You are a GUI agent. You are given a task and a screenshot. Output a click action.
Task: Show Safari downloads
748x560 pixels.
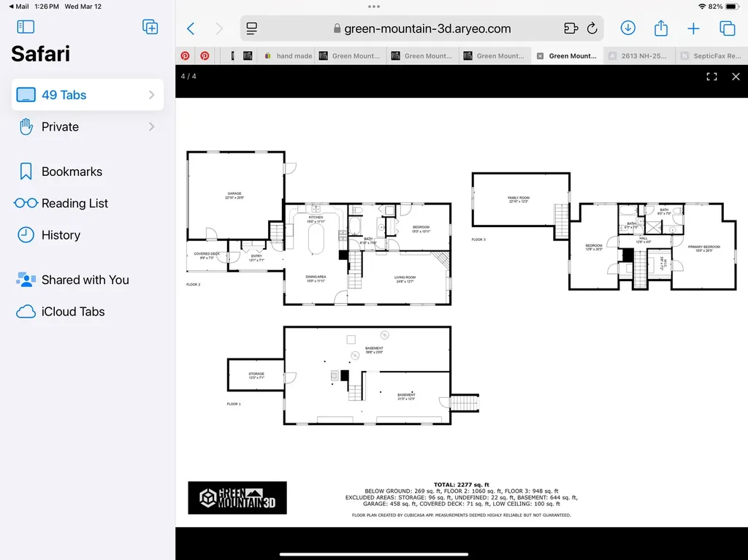(x=627, y=28)
